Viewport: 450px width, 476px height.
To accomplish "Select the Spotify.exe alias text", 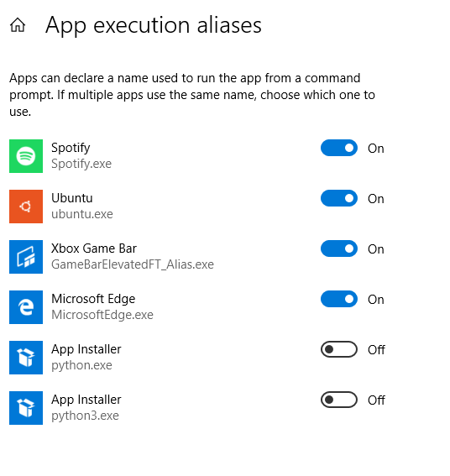I will pyautogui.click(x=81, y=165).
